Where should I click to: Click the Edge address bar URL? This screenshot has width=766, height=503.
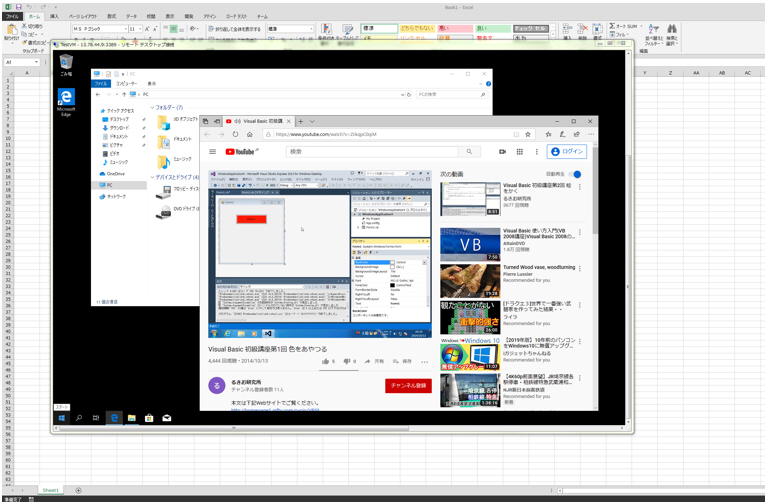(326, 134)
